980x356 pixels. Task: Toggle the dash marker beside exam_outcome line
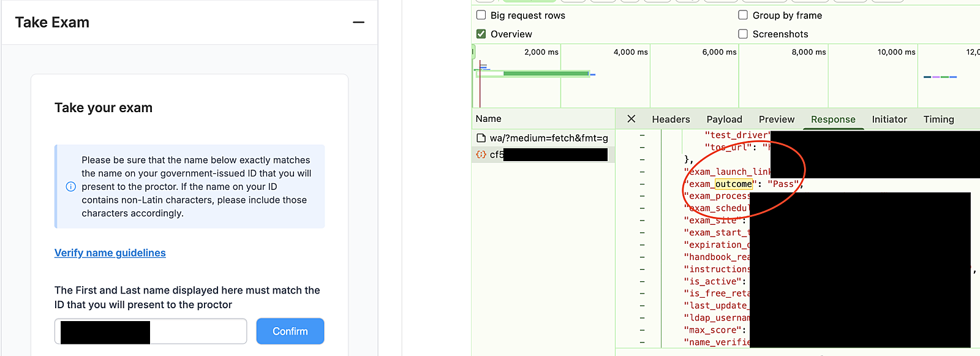tap(642, 184)
